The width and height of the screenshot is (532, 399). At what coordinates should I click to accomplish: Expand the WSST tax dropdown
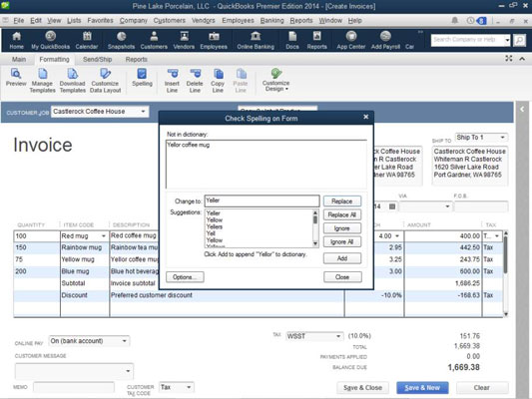pyautogui.click(x=338, y=336)
